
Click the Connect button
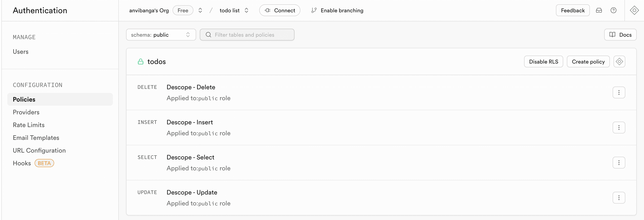pyautogui.click(x=279, y=10)
